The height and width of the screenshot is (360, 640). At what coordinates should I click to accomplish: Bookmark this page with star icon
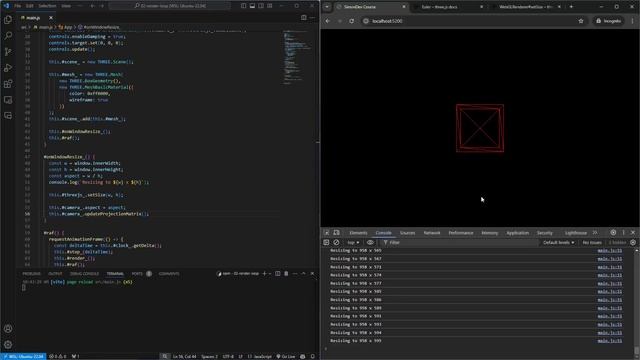click(x=581, y=21)
